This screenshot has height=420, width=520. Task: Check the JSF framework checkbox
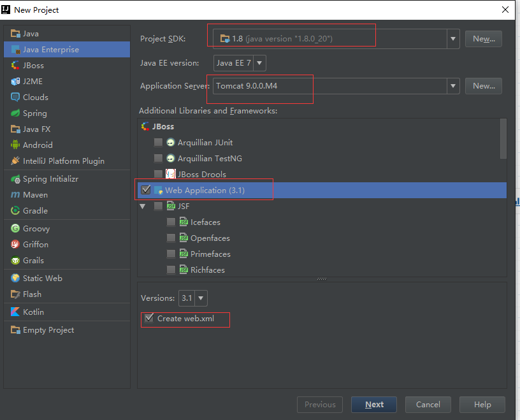158,206
